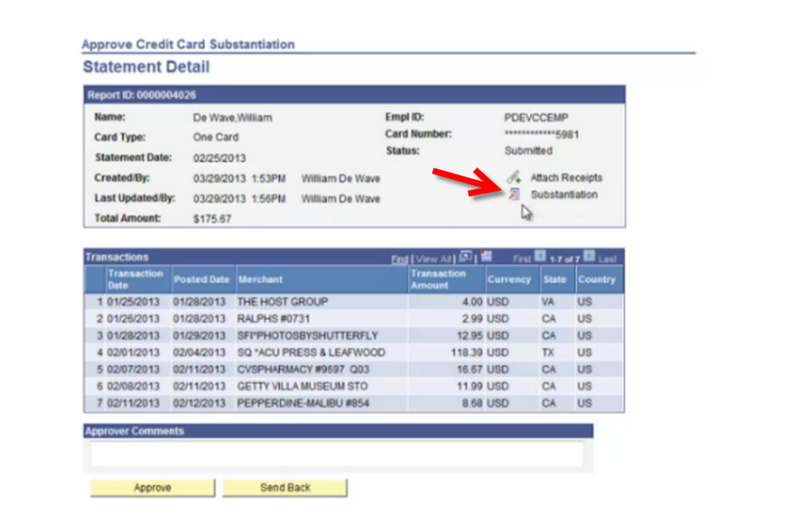This screenshot has width=794, height=529.
Task: Go to next rows with right arrow
Action: [x=589, y=257]
